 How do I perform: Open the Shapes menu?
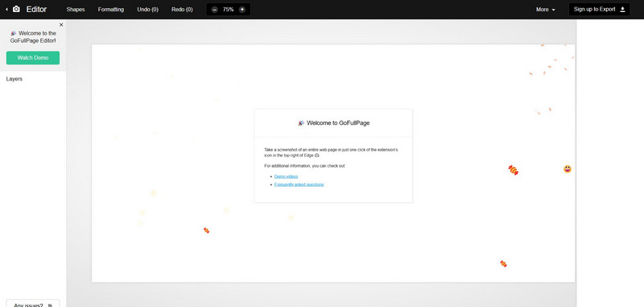click(76, 10)
